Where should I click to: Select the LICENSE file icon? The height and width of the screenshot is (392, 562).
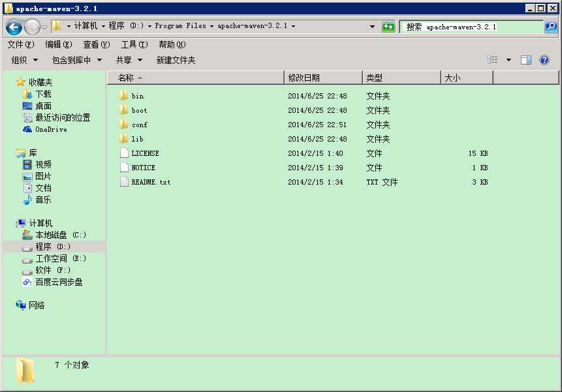(x=124, y=153)
